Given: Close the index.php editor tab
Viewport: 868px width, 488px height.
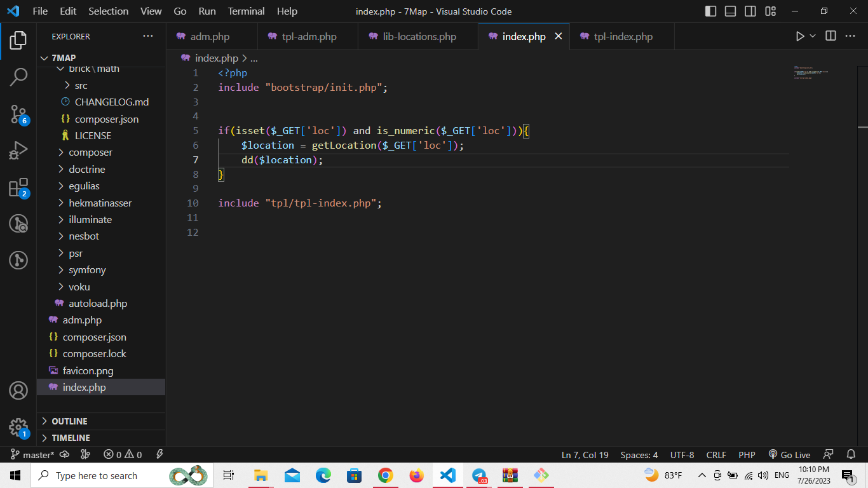Looking at the screenshot, I should pyautogui.click(x=559, y=36).
